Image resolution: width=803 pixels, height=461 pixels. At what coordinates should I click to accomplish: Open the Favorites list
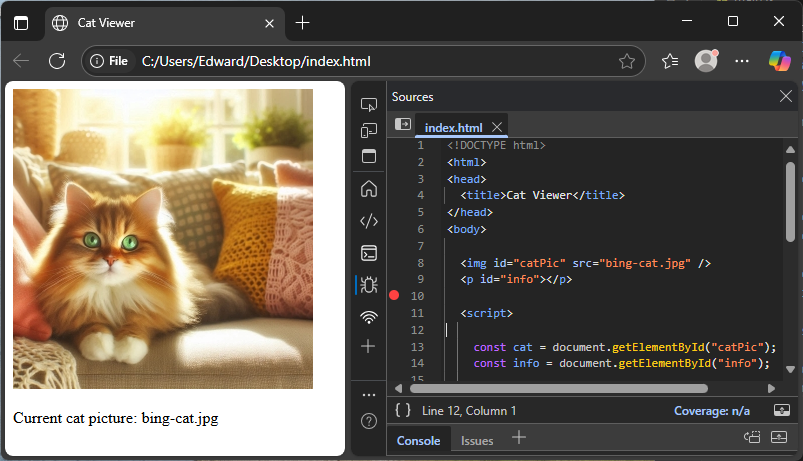pyautogui.click(x=670, y=61)
